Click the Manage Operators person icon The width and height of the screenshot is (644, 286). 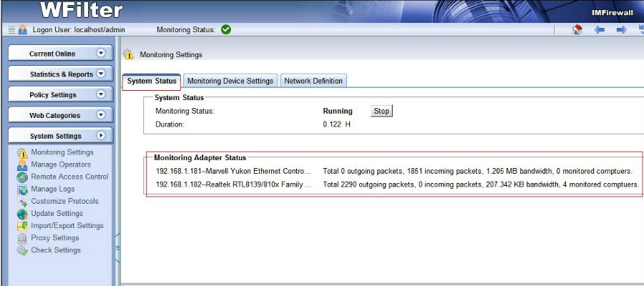point(22,165)
